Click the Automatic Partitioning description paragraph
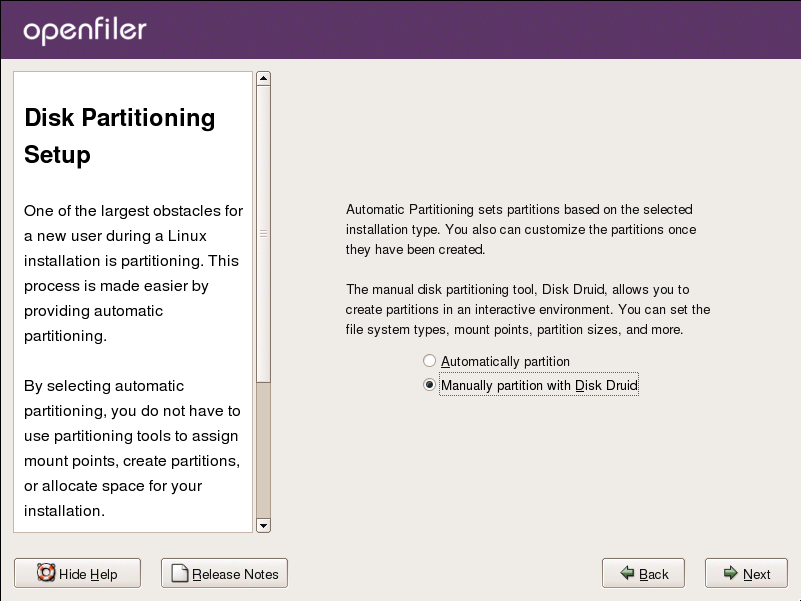This screenshot has height=601, width=801. click(x=520, y=230)
